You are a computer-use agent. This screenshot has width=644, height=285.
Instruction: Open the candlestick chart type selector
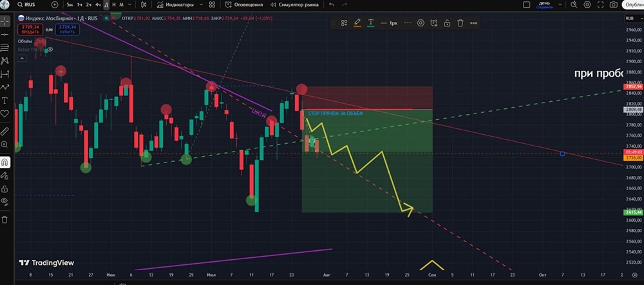[x=144, y=5]
